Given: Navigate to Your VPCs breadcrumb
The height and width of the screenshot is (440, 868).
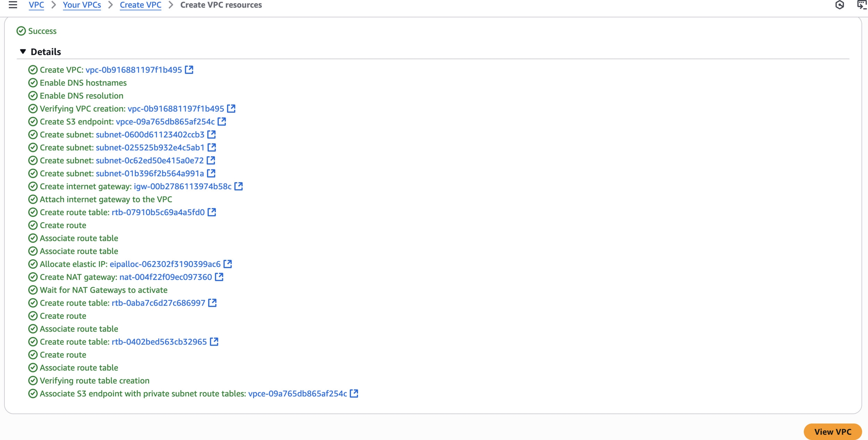Looking at the screenshot, I should coord(82,5).
